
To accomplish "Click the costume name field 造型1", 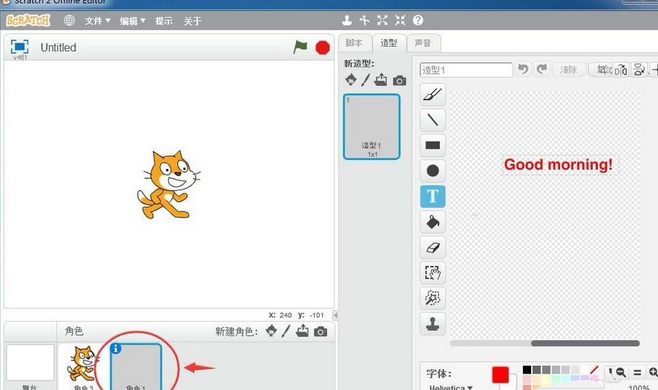I will (x=466, y=70).
